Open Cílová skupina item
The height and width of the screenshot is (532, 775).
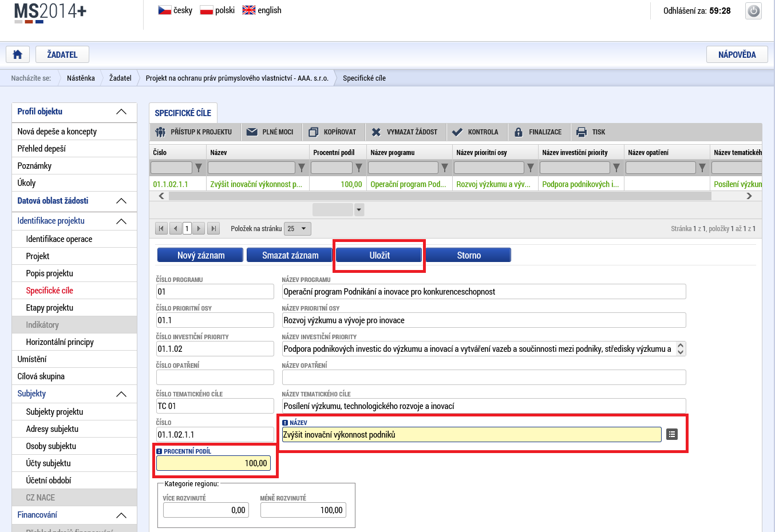[x=74, y=376]
